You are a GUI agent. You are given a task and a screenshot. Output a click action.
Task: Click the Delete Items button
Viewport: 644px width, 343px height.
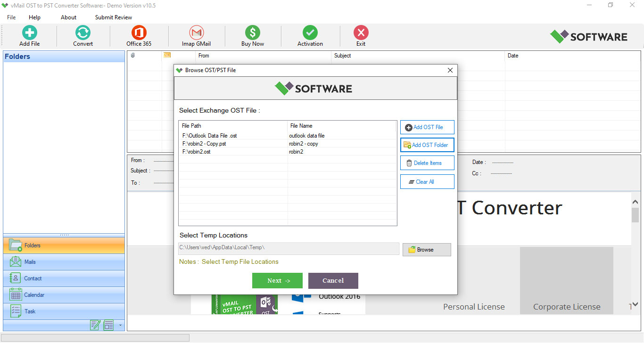point(427,163)
